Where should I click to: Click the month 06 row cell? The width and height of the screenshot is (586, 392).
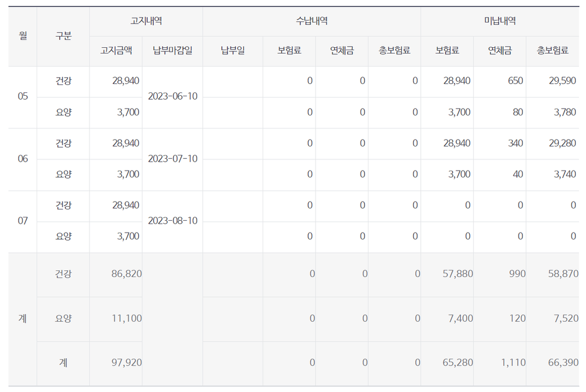tap(23, 159)
